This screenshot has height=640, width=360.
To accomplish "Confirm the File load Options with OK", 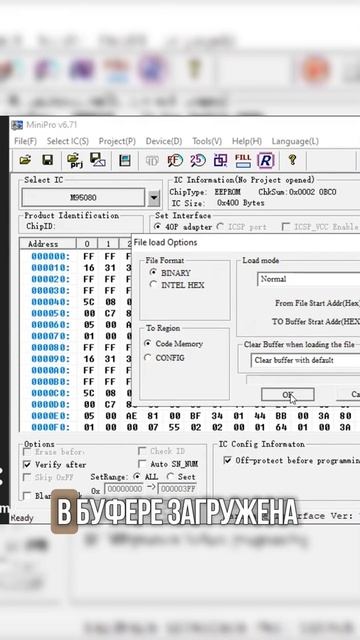I will pos(288,395).
